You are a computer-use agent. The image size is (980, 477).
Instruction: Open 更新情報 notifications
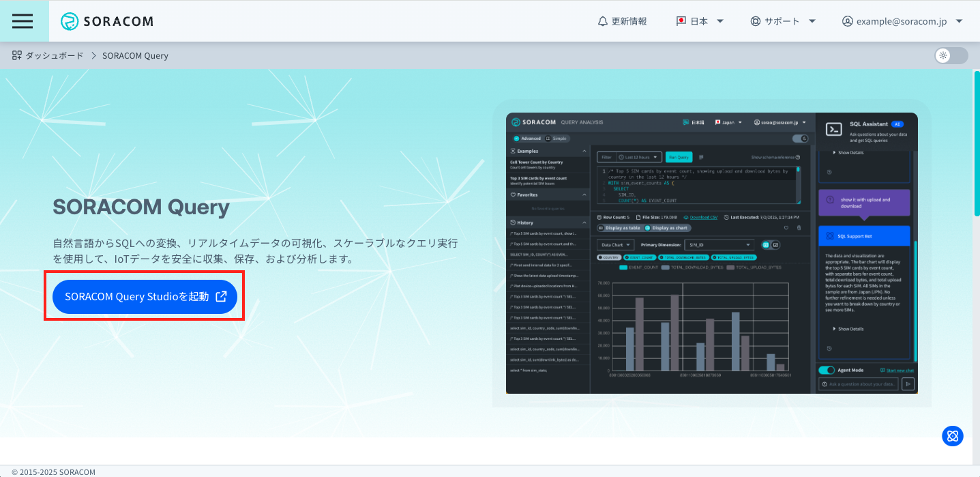[x=622, y=21]
